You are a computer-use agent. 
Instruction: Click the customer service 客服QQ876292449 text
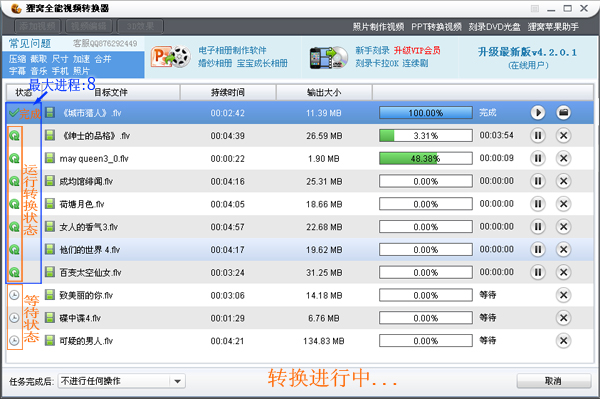point(105,44)
